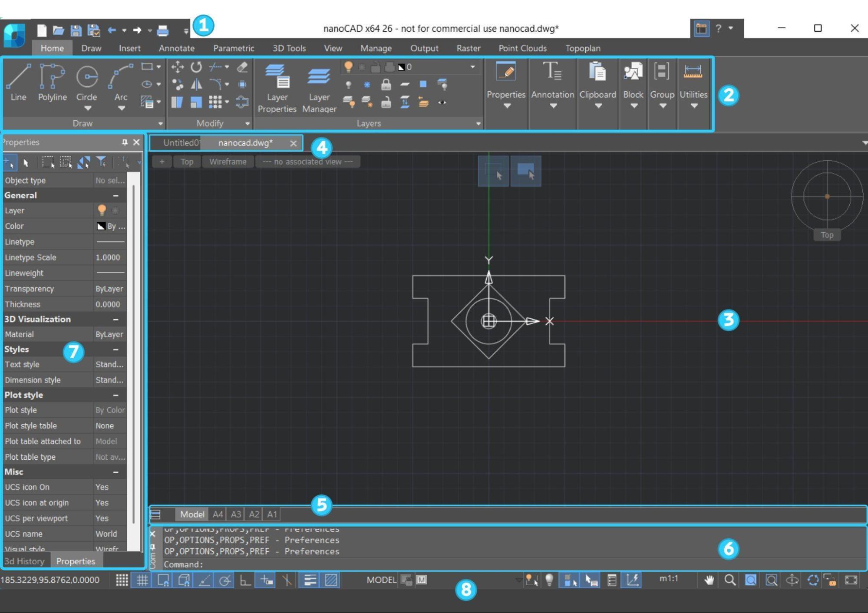Pick the Arc tool
The image size is (868, 613).
(x=121, y=82)
